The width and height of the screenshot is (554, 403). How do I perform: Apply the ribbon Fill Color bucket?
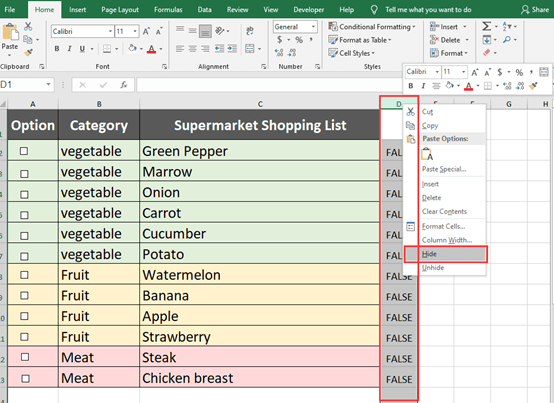pos(132,48)
